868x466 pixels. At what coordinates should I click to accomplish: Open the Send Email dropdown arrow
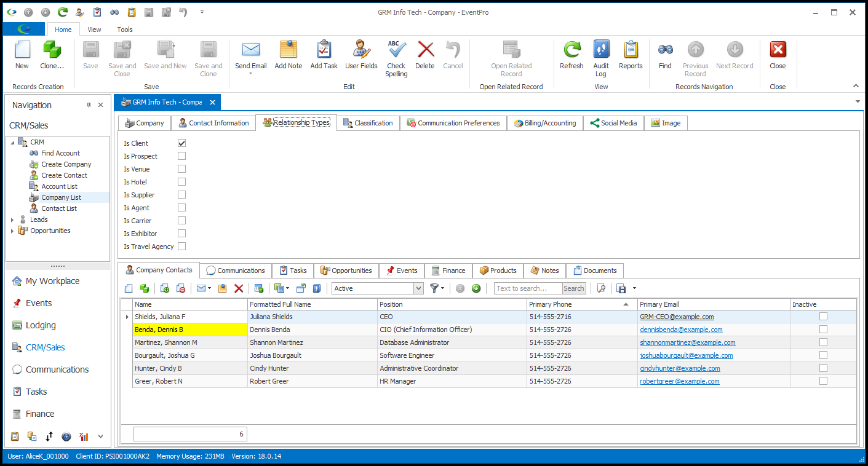(251, 74)
